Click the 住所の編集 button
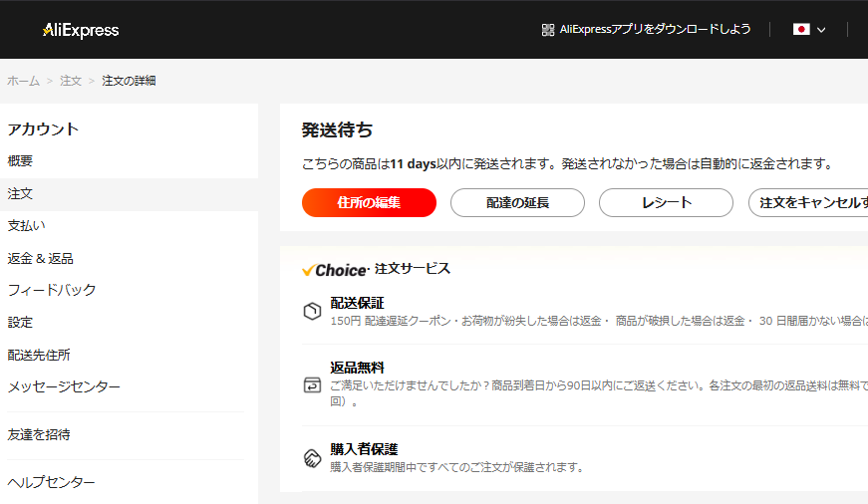 [369, 202]
